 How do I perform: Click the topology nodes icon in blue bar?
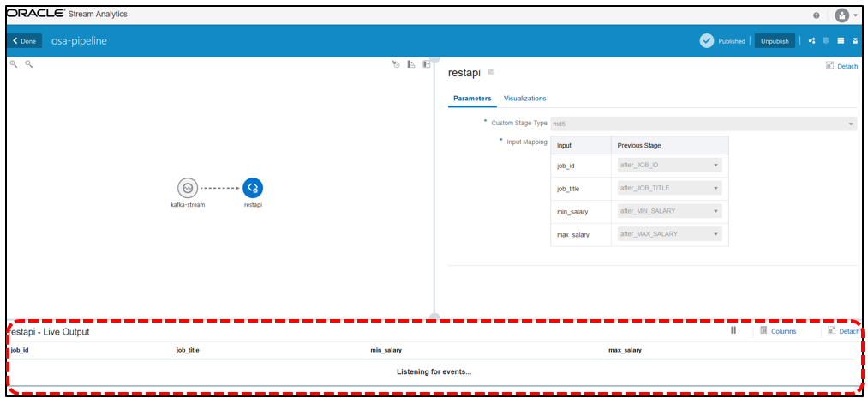coord(812,41)
